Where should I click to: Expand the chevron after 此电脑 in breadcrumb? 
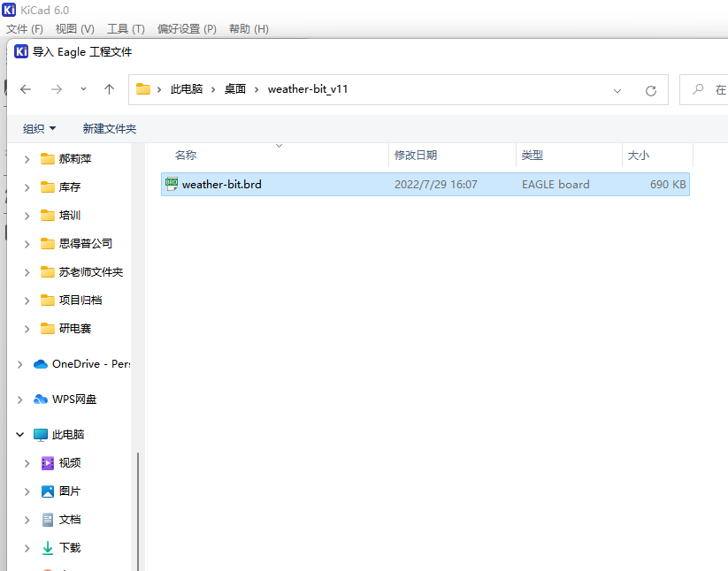[213, 89]
